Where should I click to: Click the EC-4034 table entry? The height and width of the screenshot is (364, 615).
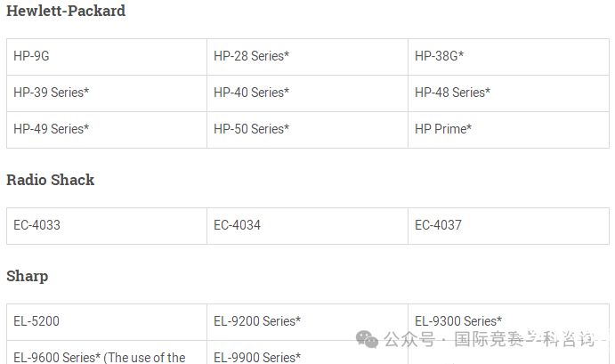(308, 226)
